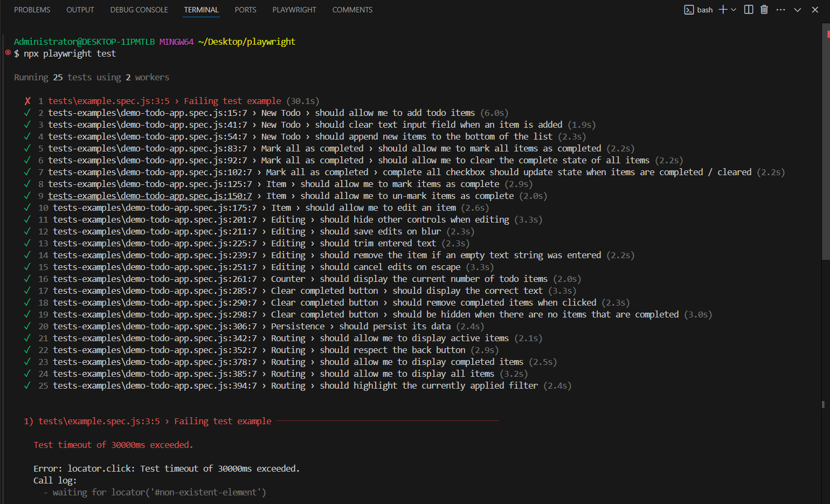Click 'Running 25 tests using 2 workers' text
830x504 pixels.
(x=92, y=77)
